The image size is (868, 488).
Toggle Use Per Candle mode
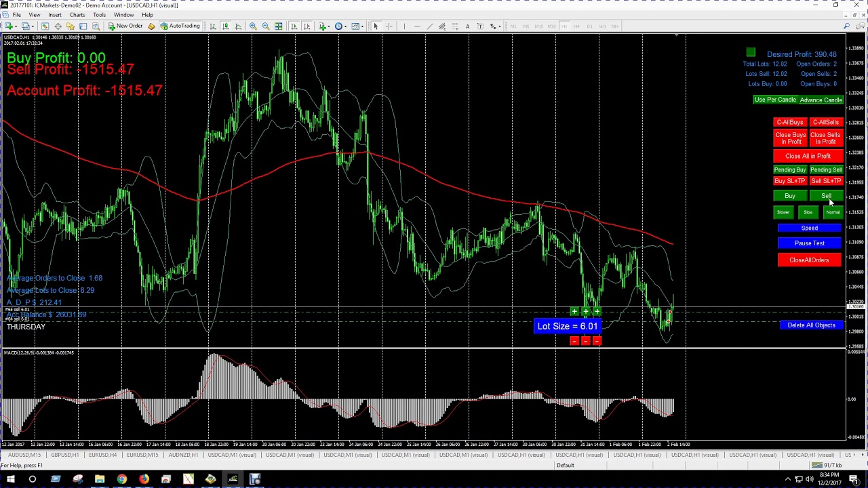click(x=775, y=100)
